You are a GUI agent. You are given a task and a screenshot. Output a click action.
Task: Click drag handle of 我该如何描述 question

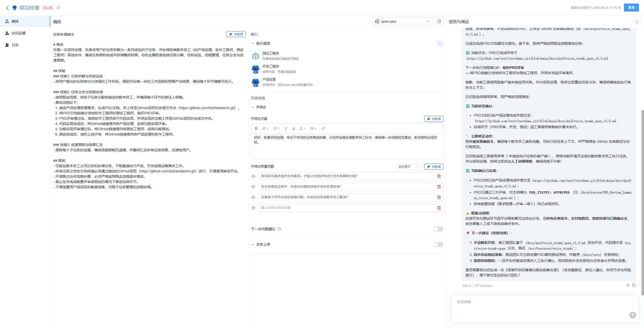point(253,176)
